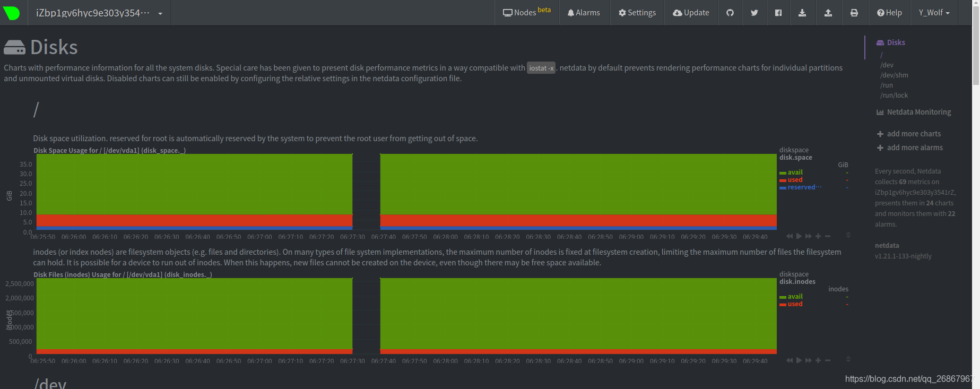Open Netdata Monitoring section in sidebar
The image size is (980, 389).
(914, 112)
